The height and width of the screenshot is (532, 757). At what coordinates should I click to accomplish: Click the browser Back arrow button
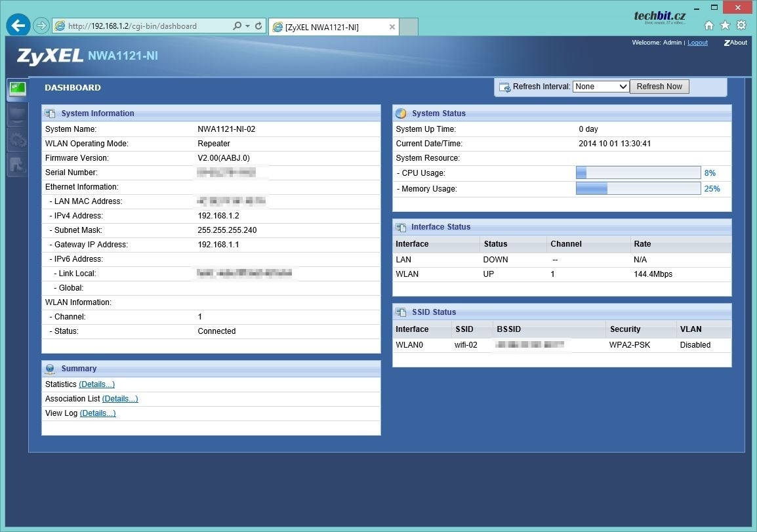[18, 26]
